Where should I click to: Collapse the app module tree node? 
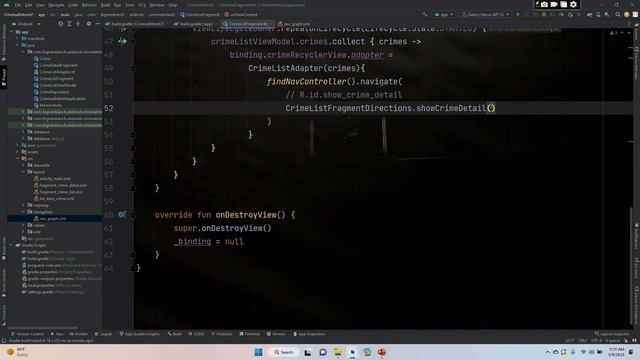tap(11, 32)
